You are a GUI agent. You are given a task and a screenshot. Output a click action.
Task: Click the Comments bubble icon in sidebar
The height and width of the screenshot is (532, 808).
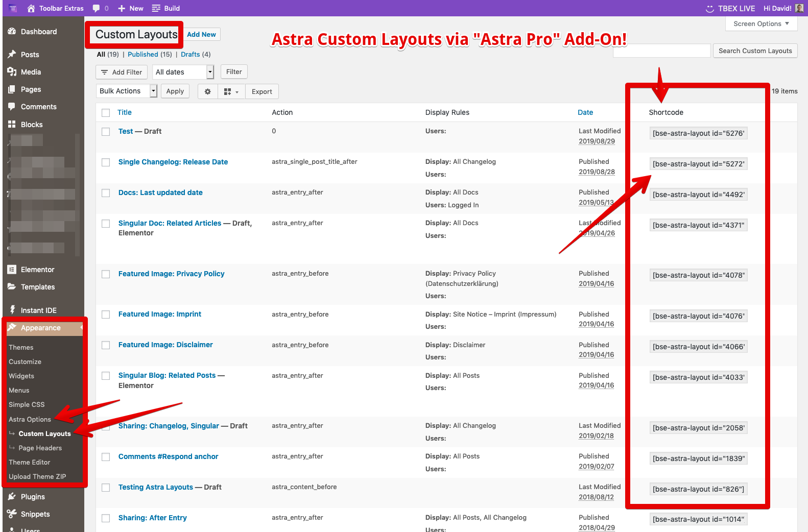pos(12,107)
